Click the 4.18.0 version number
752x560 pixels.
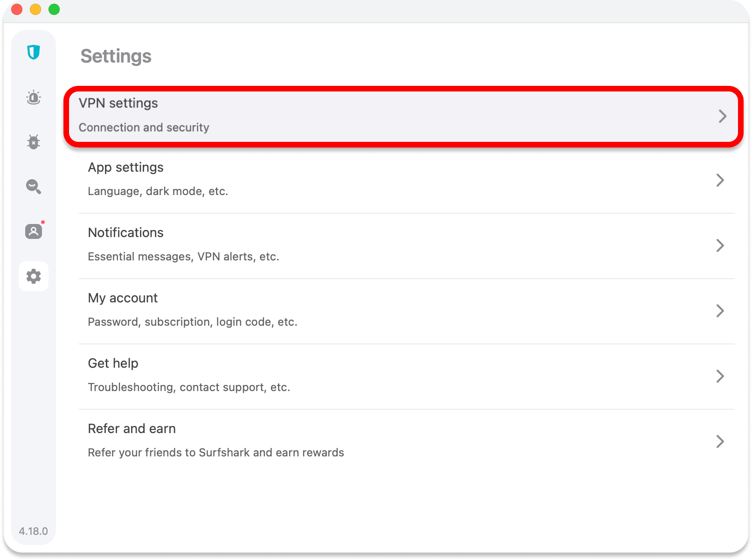click(x=33, y=531)
